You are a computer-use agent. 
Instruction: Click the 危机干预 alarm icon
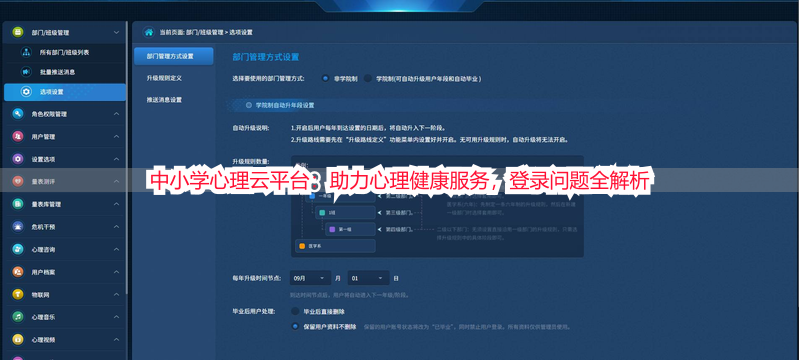(18, 226)
